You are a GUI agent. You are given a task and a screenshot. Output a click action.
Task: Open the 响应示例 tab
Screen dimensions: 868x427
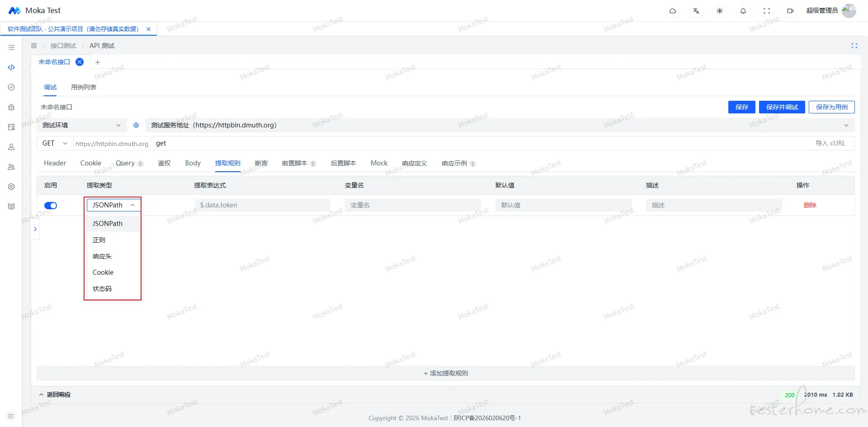(458, 163)
